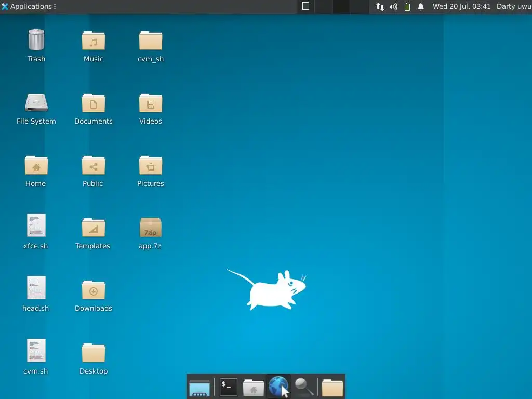The image size is (532, 399).
Task: Open notifications bell in the panel
Action: [421, 6]
